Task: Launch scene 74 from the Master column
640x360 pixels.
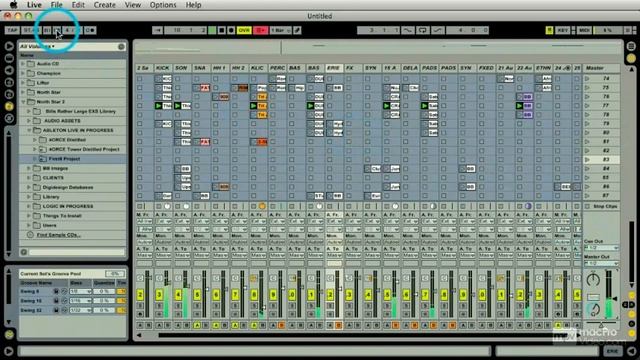Action: click(x=587, y=78)
